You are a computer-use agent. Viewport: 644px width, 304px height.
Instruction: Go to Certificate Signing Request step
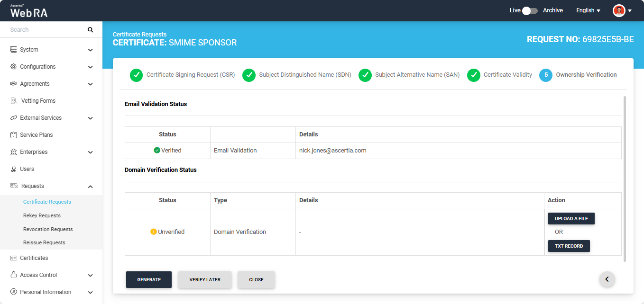coord(136,75)
